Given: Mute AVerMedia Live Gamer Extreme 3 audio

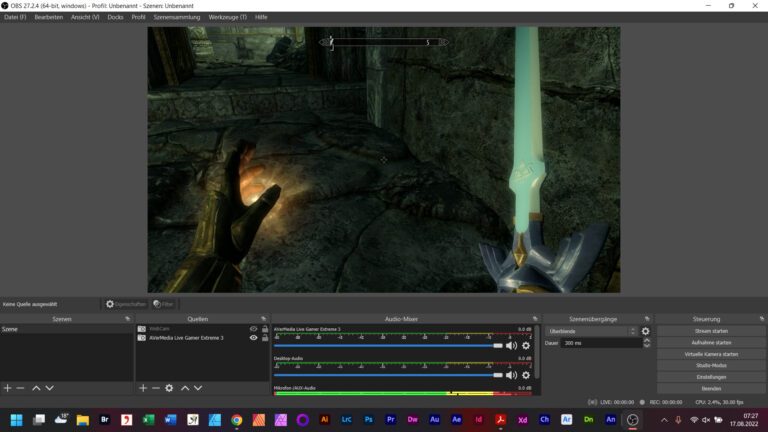Looking at the screenshot, I should point(511,346).
